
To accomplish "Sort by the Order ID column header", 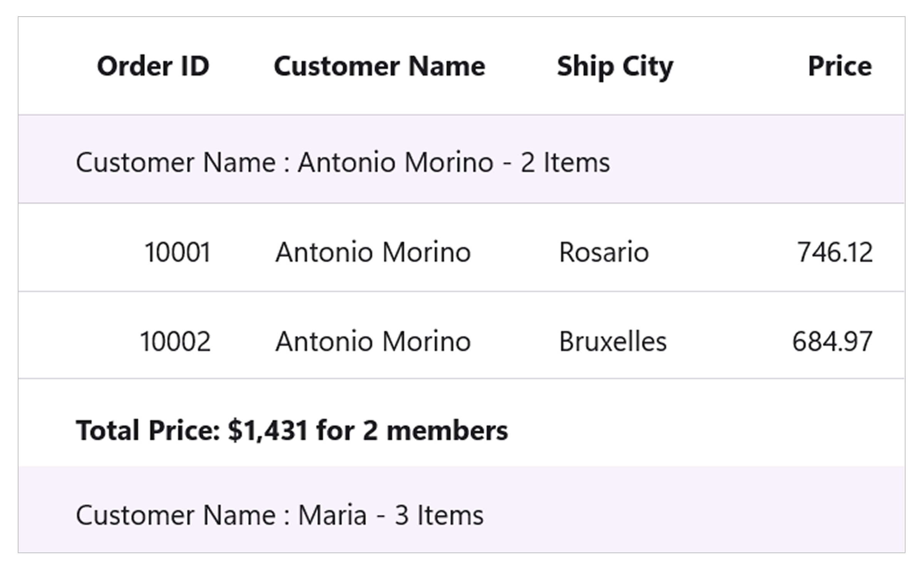I will 153,66.
